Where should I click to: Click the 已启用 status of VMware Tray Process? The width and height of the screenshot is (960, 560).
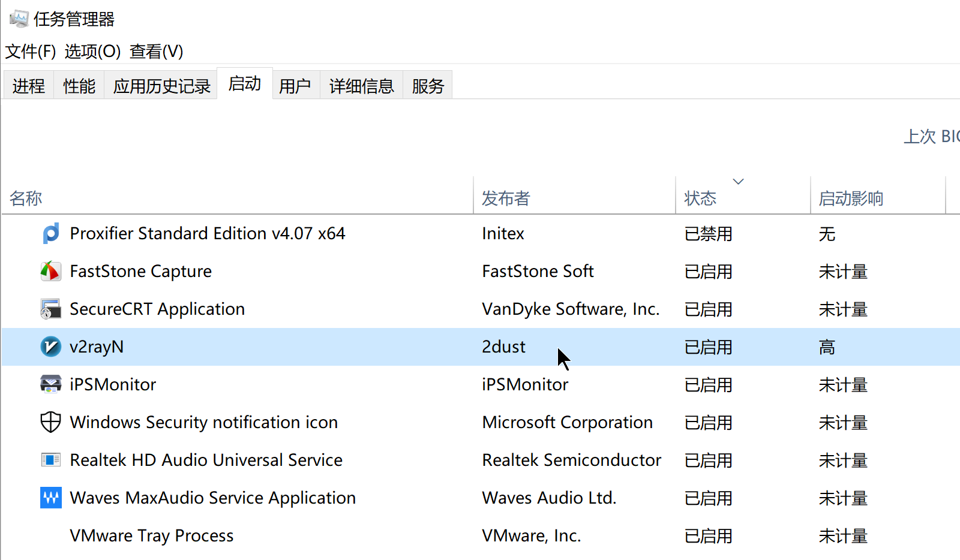click(x=709, y=536)
